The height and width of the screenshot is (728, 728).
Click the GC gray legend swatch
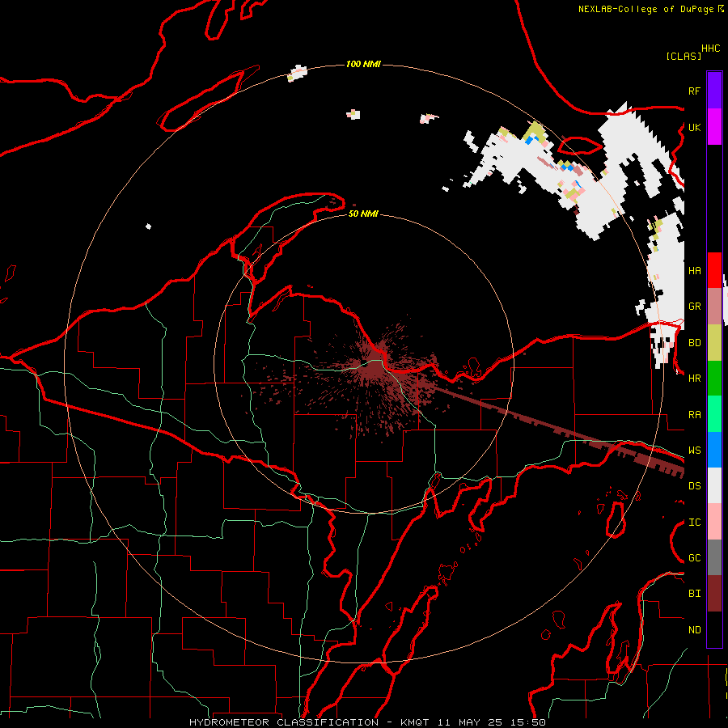pos(714,557)
